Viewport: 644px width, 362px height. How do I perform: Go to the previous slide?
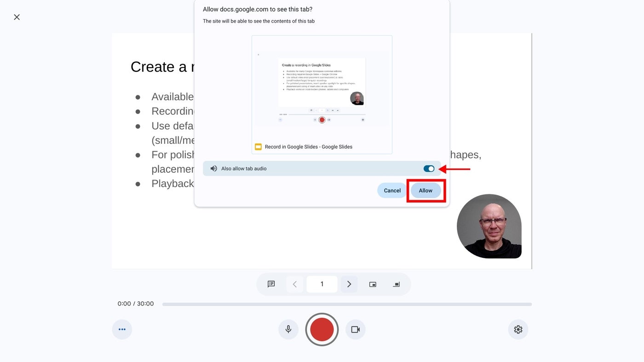(295, 284)
